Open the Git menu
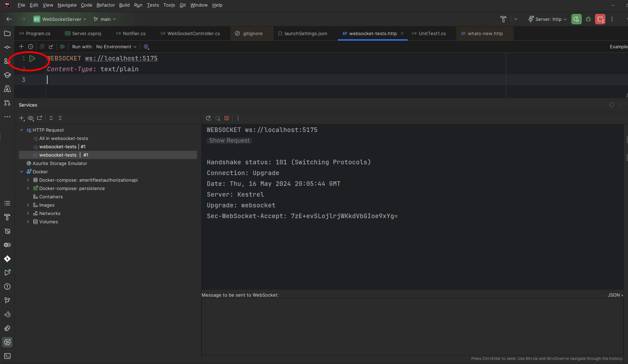The width and height of the screenshot is (628, 364). (x=182, y=5)
